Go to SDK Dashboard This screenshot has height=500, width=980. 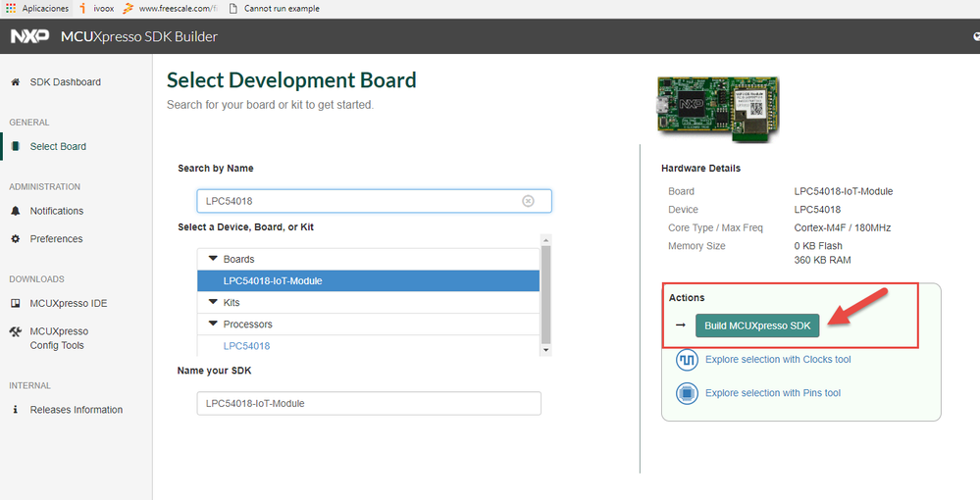click(65, 82)
